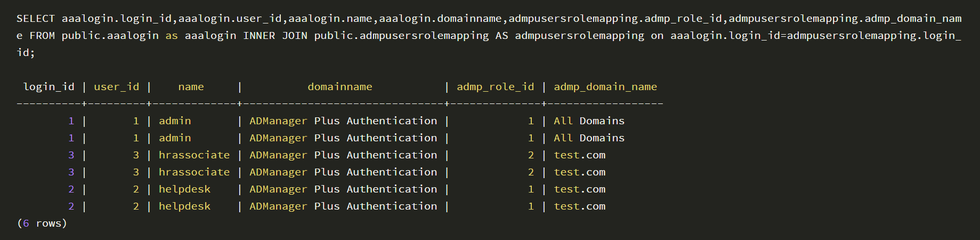Click the domainname column header

tap(340, 87)
